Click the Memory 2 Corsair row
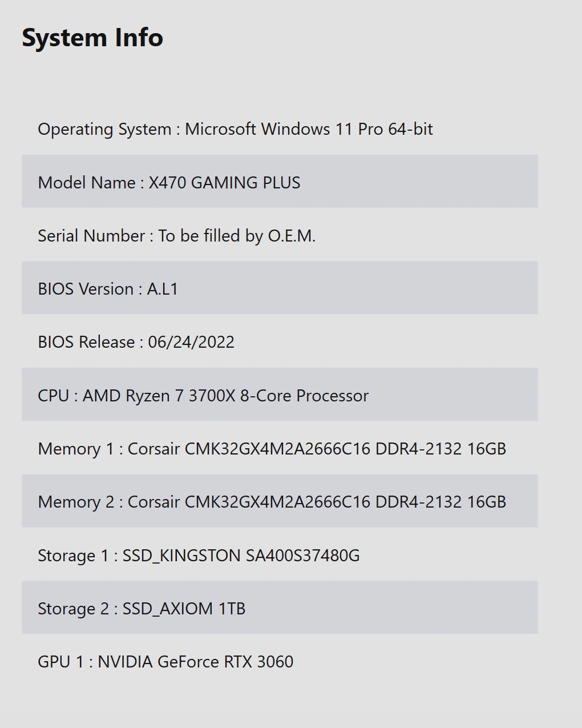This screenshot has width=582, height=728. 280,501
